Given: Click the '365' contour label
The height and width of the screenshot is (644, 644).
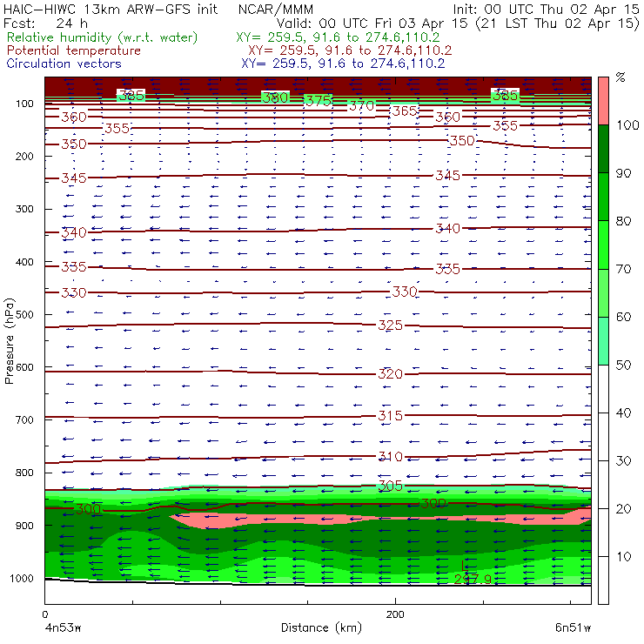Looking at the screenshot, I should coord(405,111).
